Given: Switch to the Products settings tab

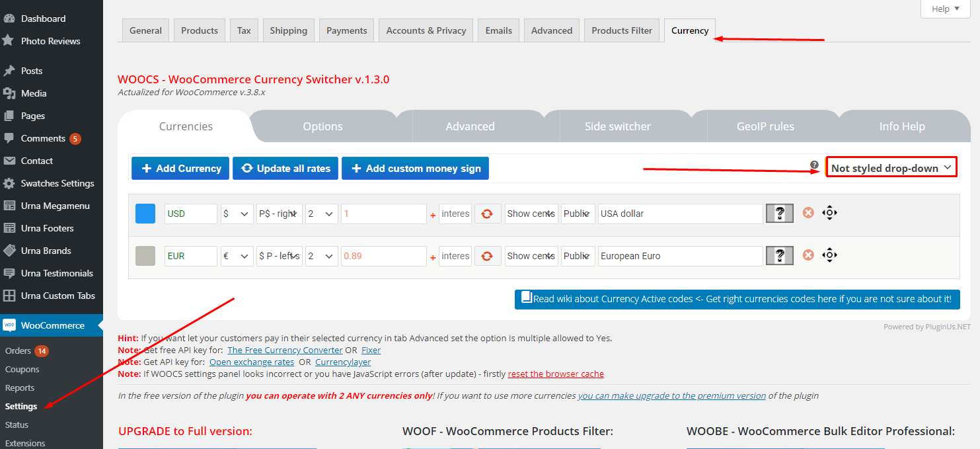Looking at the screenshot, I should (x=200, y=30).
